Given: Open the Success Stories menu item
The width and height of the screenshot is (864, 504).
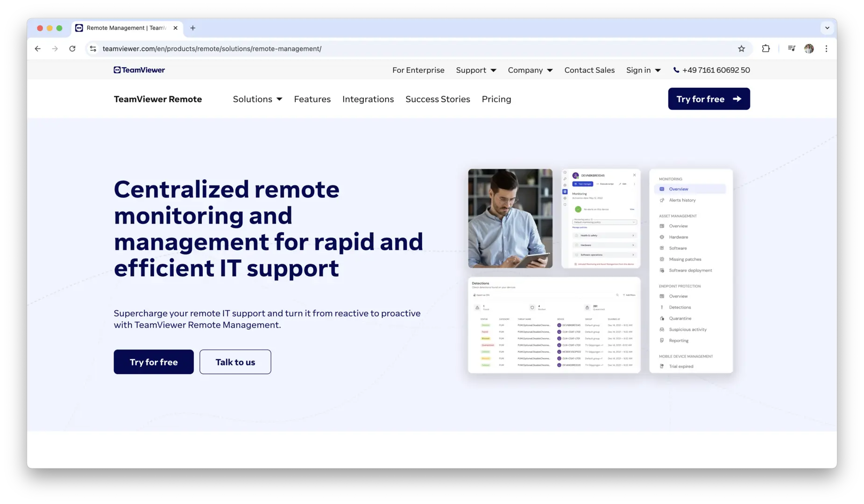Looking at the screenshot, I should pyautogui.click(x=438, y=99).
